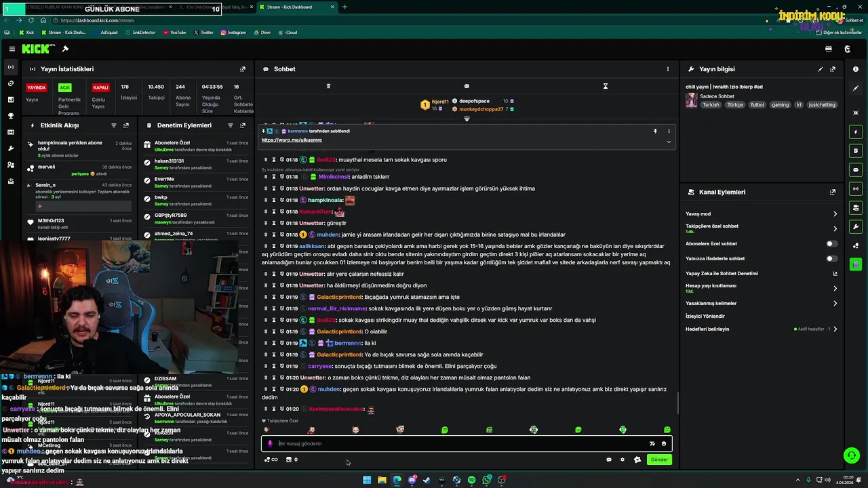
Task: Open the pinned message three-dot menu
Action: click(x=669, y=131)
